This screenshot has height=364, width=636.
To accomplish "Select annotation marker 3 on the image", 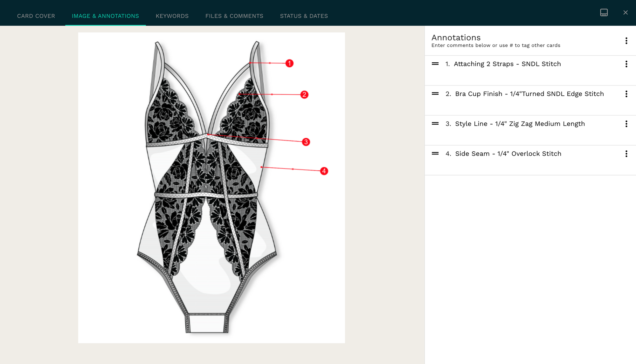I will tap(306, 142).
